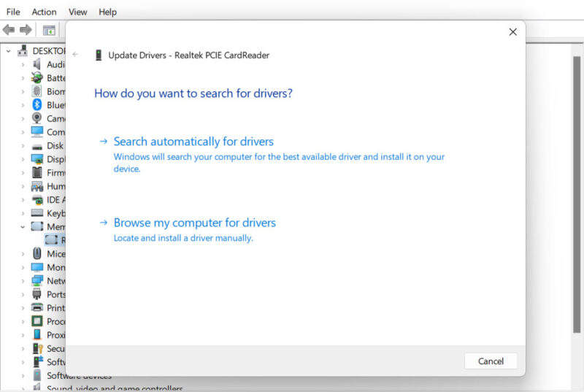Click the Cancel button

point(491,361)
